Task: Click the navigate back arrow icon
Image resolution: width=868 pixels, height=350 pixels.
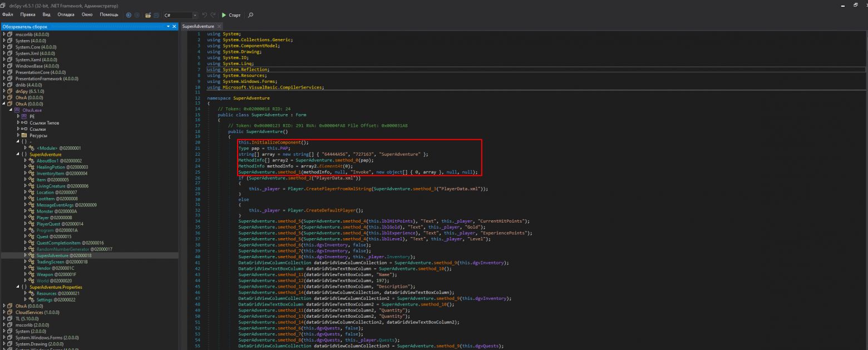Action: [x=129, y=15]
